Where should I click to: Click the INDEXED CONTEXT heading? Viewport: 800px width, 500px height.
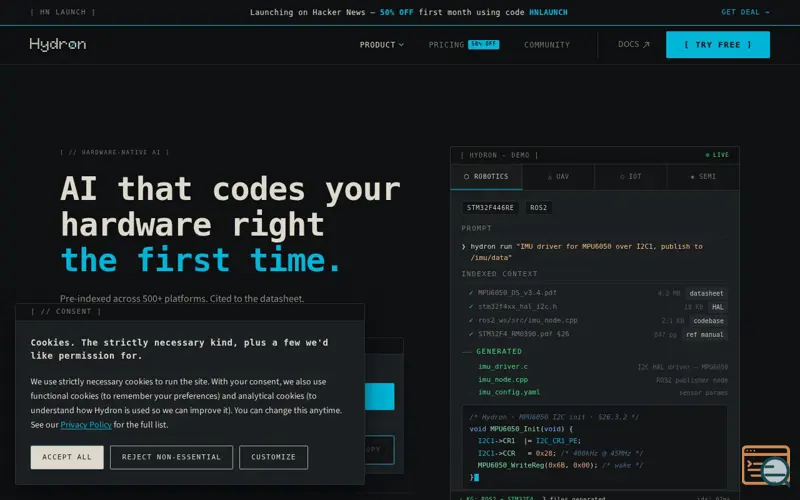point(499,274)
